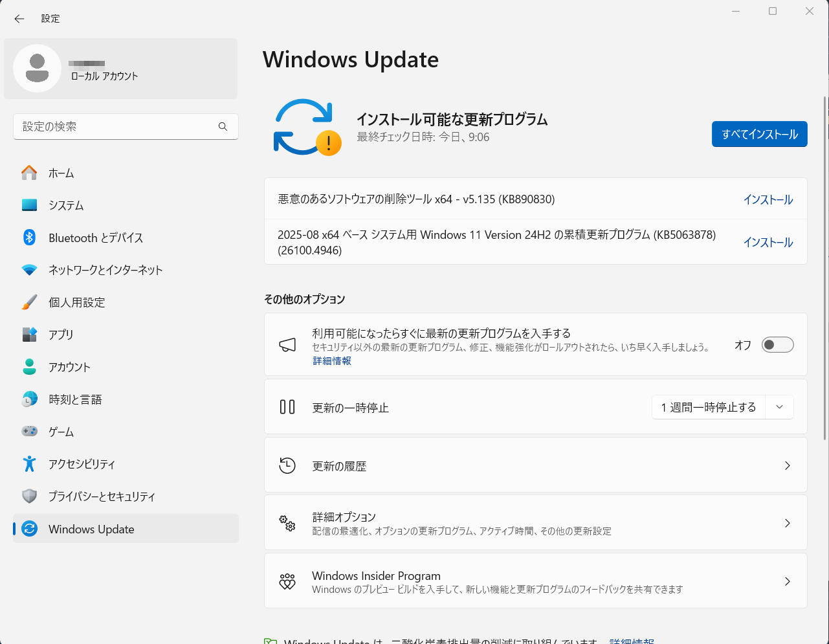The image size is (829, 644).
Task: Open 時刻と言語 settings in sidebar
Action: point(126,399)
